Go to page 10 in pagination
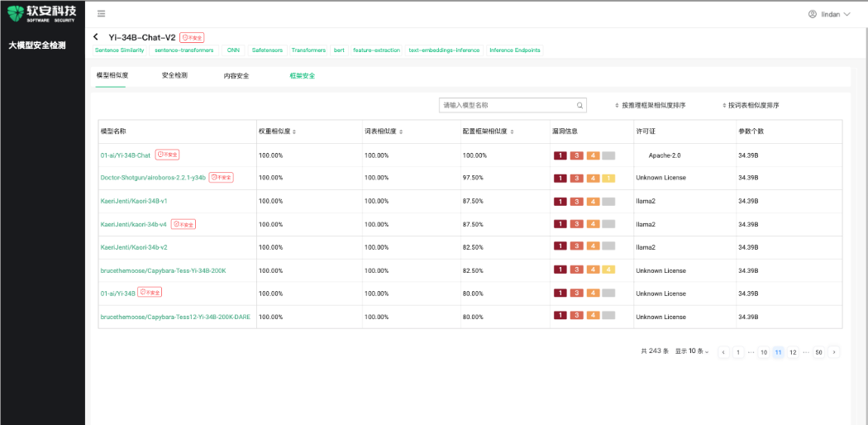 [763, 352]
